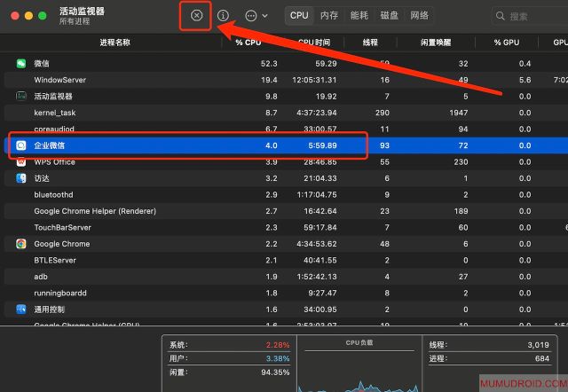Click the 用户 3.38% value

(278, 358)
